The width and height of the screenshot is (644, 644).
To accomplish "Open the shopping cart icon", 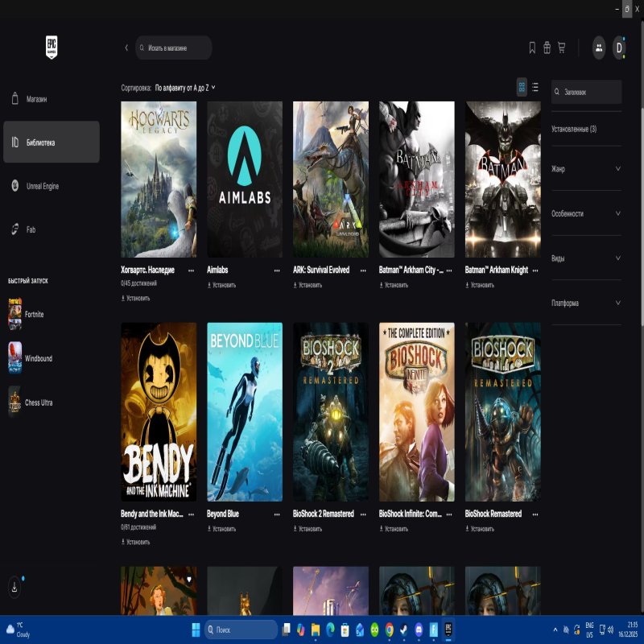I will coord(561,47).
